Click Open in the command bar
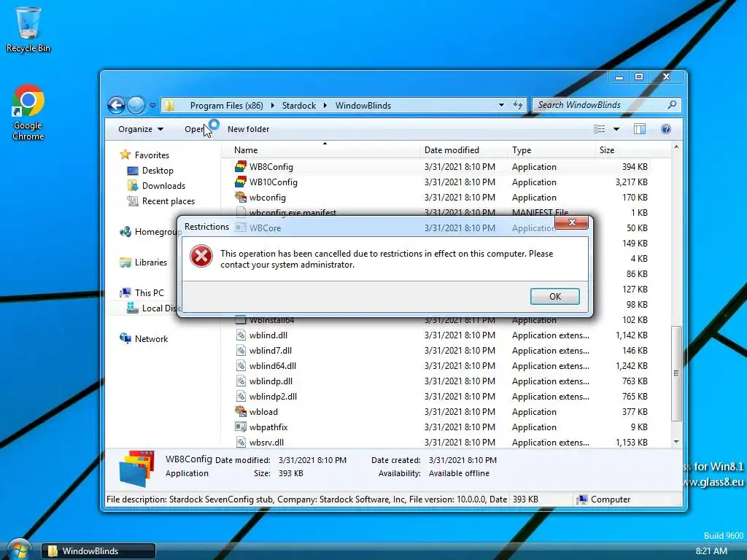This screenshot has width=747, height=560. [194, 129]
